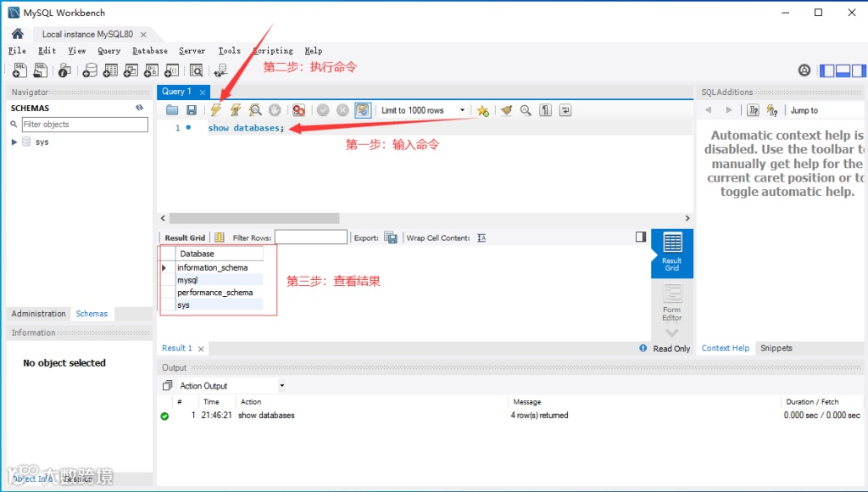Refresh the SCHEMAS list
The image size is (868, 492).
(140, 108)
